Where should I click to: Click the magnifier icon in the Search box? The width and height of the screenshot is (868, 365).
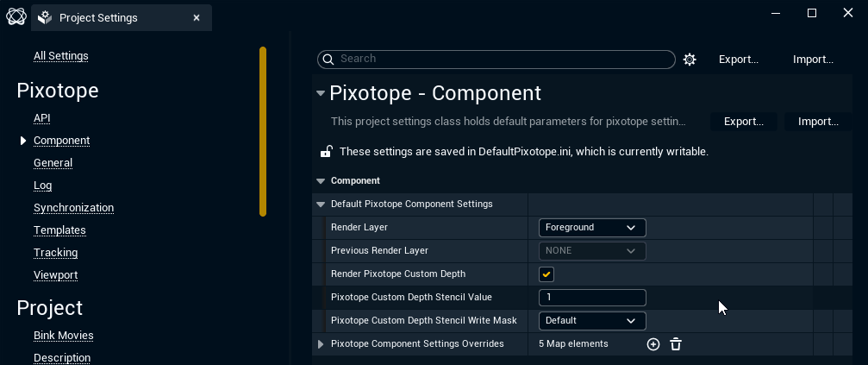click(x=328, y=60)
